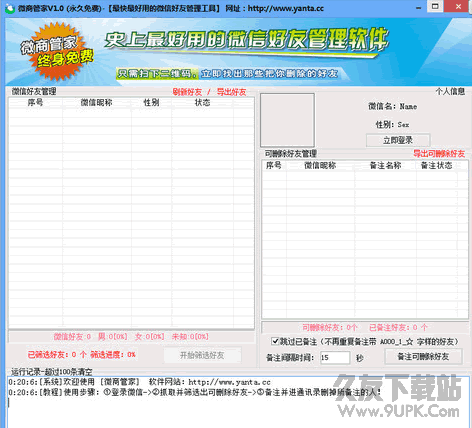Click the 备注名称 column header
This screenshot has width=472, height=428.
tap(385, 165)
